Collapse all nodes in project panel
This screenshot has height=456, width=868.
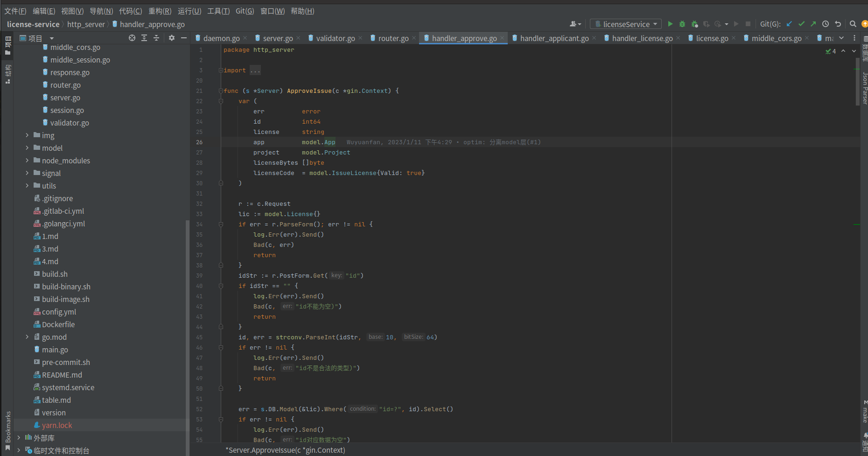156,38
